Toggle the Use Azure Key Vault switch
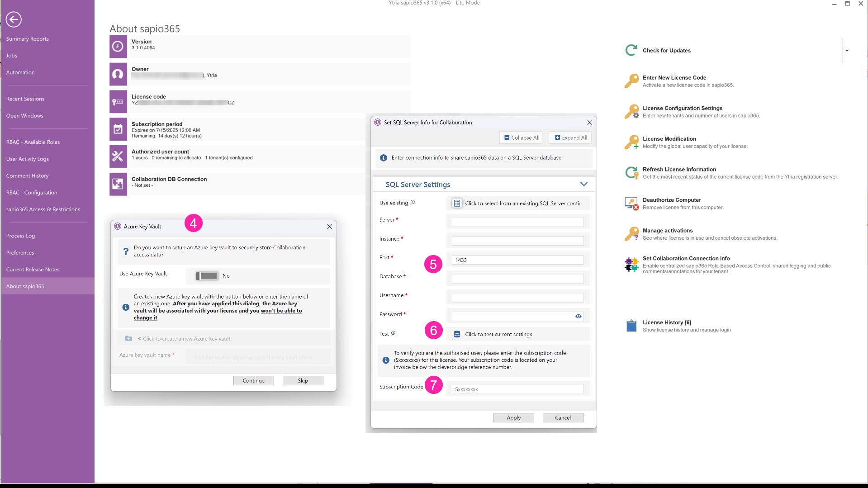The height and width of the screenshot is (488, 868). [207, 276]
